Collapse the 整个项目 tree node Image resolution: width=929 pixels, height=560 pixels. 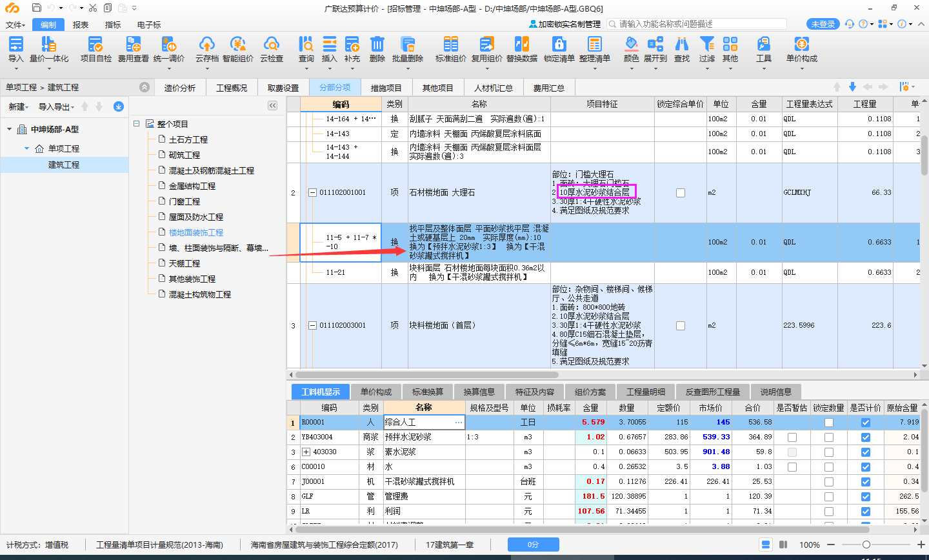click(137, 123)
